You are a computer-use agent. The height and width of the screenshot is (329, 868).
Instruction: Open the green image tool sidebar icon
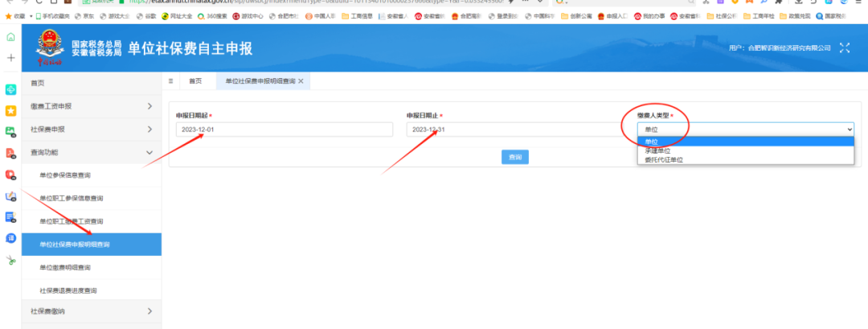[10, 132]
